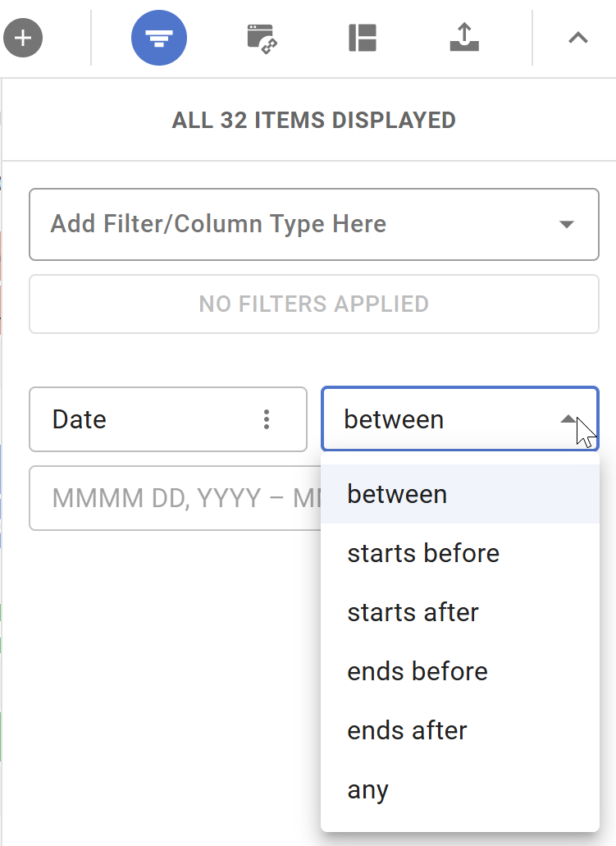Select the upload tray icon in the toolbar

[x=463, y=38]
